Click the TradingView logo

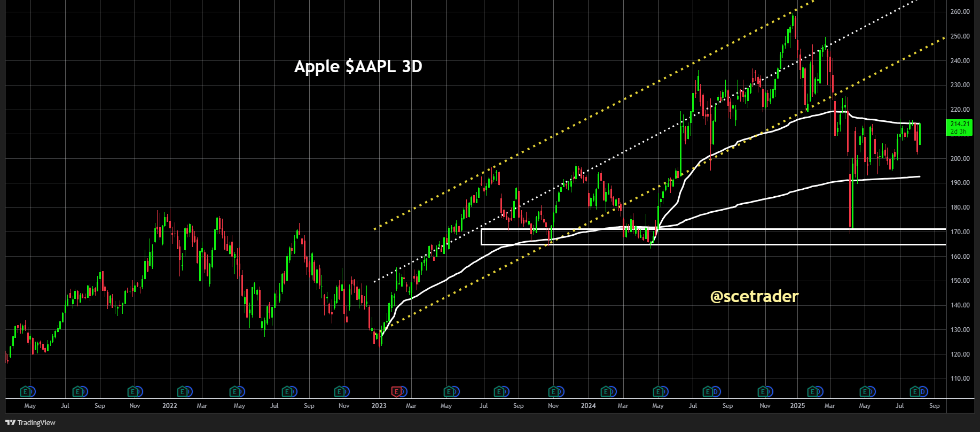[x=30, y=422]
